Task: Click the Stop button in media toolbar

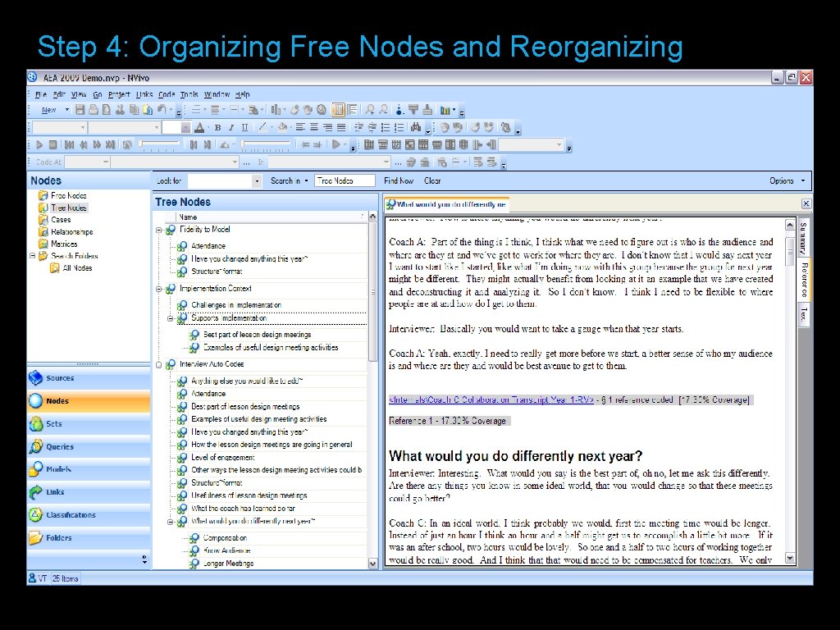Action: click(52, 144)
